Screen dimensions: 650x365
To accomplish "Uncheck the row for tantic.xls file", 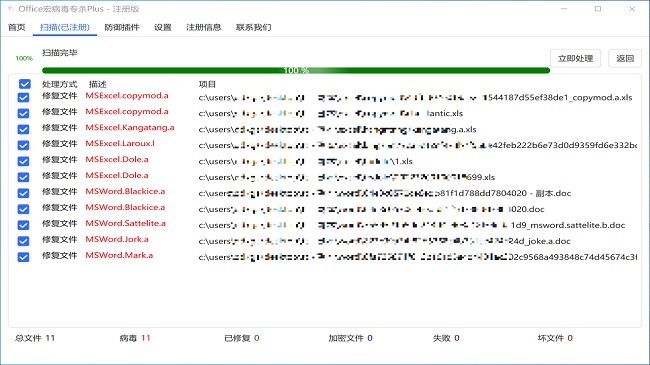I will (x=24, y=113).
